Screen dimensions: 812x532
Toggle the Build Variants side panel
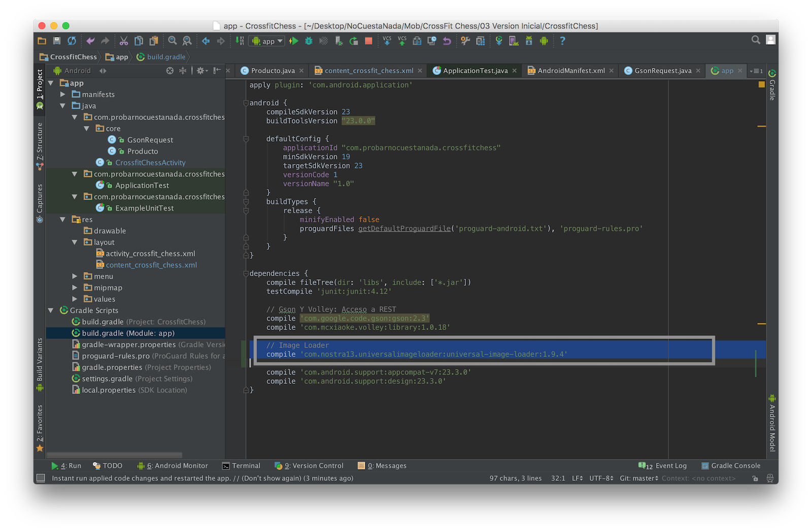point(40,364)
